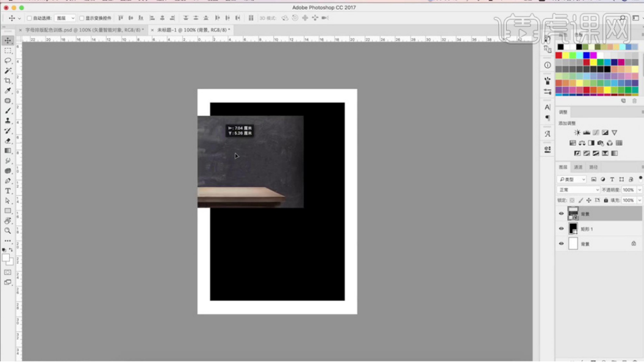Hide the 矩形 1 layer
The image size is (644, 362).
coord(561,229)
